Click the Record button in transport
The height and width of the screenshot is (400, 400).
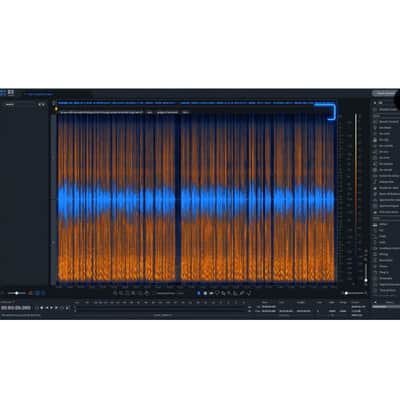tap(42, 308)
